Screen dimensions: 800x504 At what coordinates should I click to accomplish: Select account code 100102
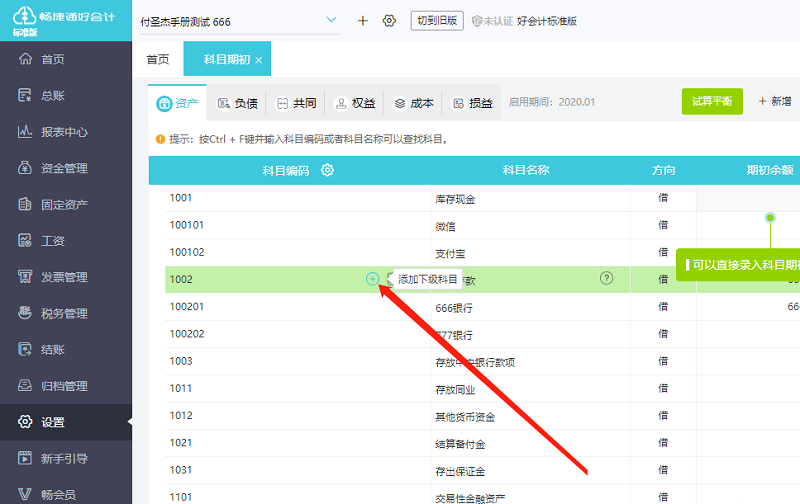pos(187,252)
